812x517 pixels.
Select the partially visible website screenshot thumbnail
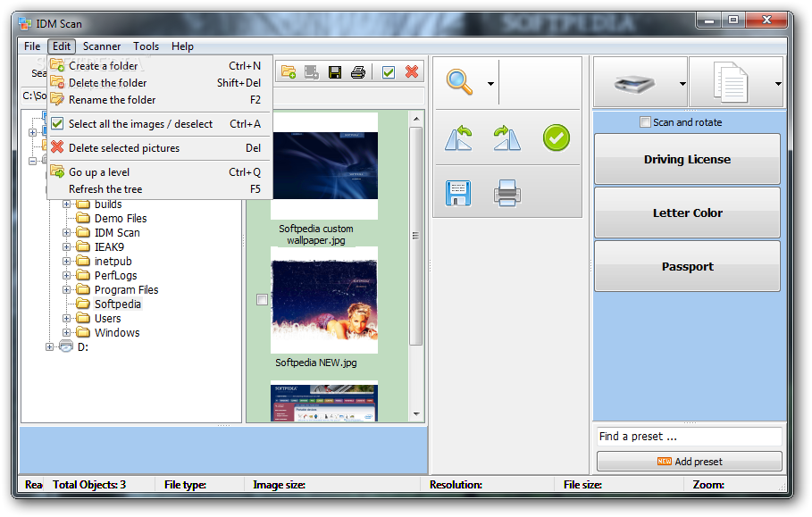(x=324, y=402)
